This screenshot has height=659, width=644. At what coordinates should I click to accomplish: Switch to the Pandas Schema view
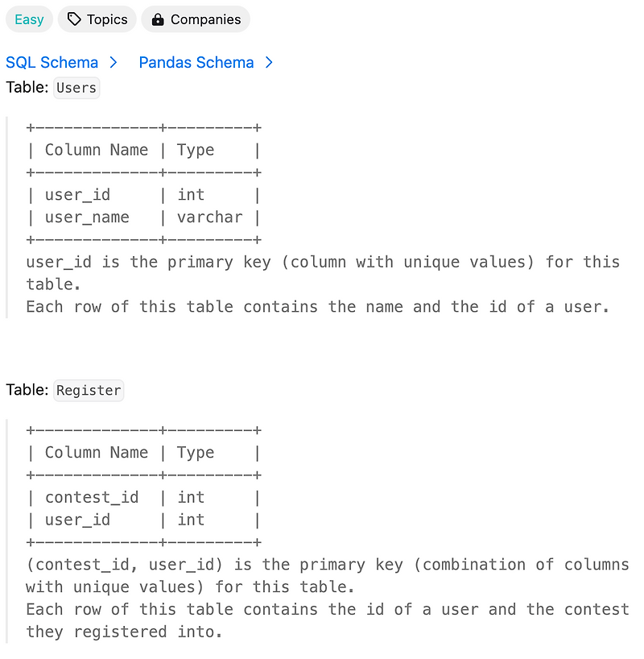[196, 62]
